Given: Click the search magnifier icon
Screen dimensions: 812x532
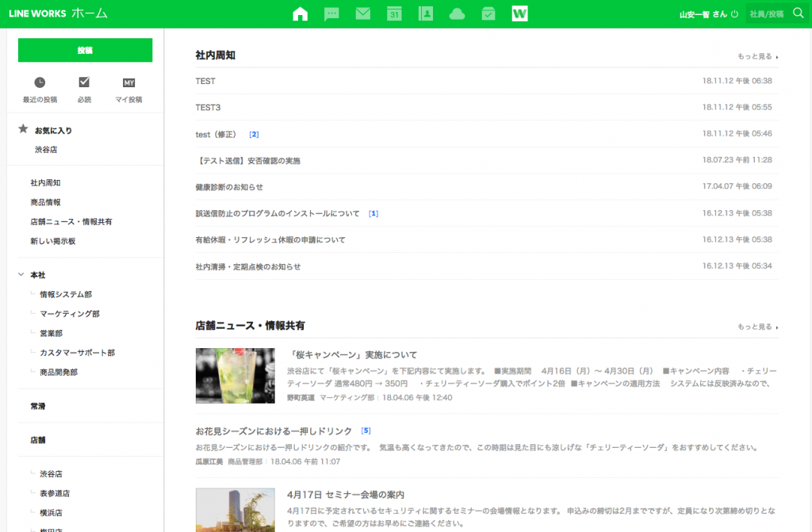Looking at the screenshot, I should point(799,13).
